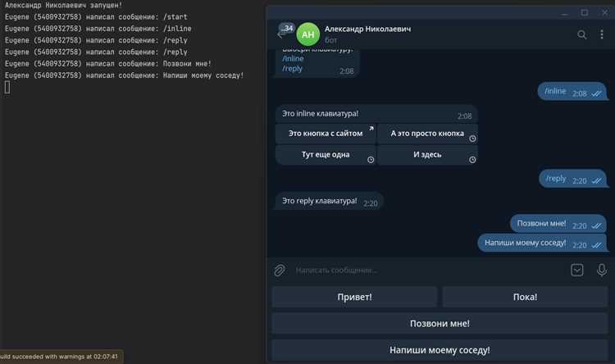Click the 'build succeeded with warnings' status notice

click(61, 357)
